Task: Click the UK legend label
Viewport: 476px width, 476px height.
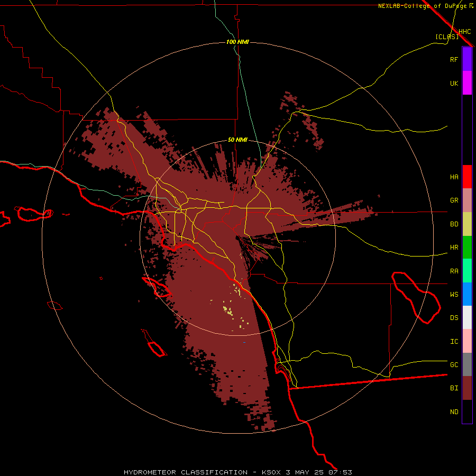Action: pyautogui.click(x=454, y=83)
